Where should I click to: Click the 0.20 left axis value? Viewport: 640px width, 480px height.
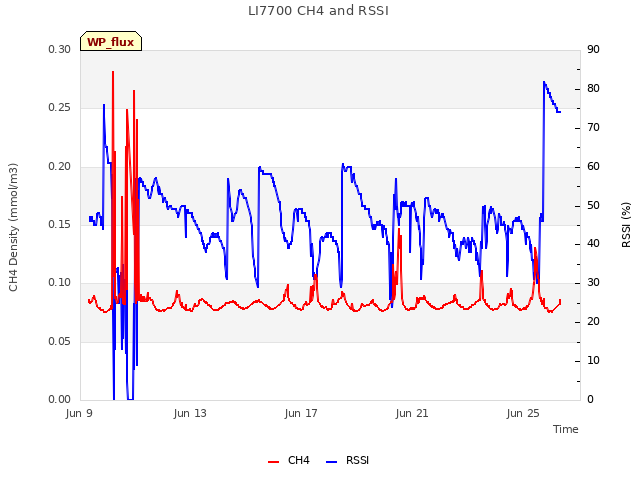60,167
